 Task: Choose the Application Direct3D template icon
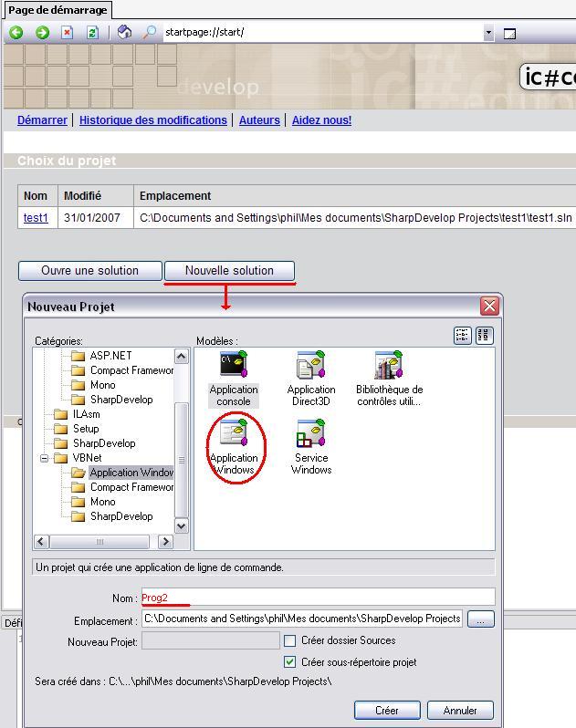[x=311, y=366]
